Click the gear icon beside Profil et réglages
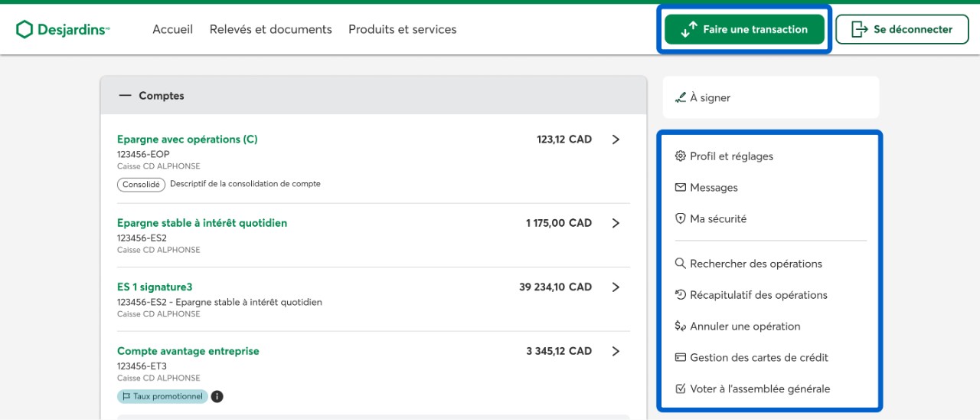Image resolution: width=980 pixels, height=420 pixels. click(680, 156)
